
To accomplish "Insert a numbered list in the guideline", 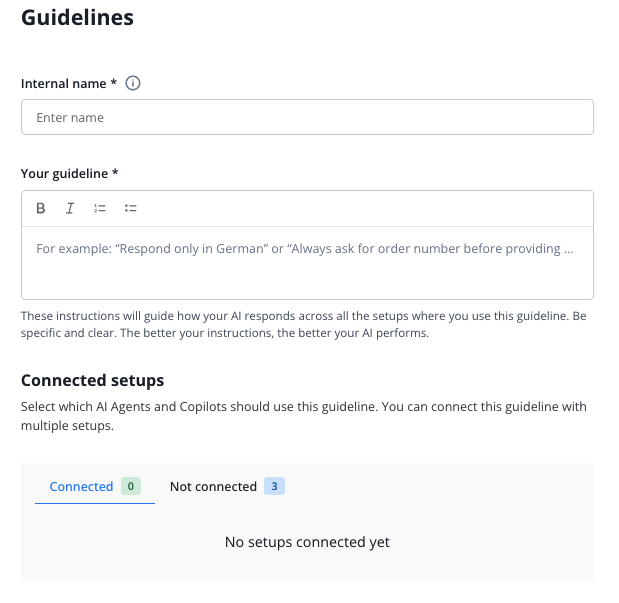I will click(x=100, y=208).
